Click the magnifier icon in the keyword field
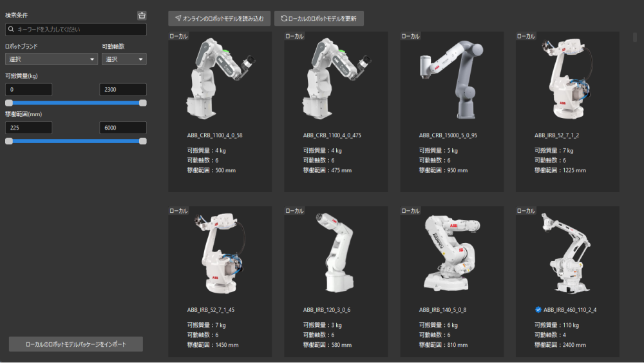The height and width of the screenshot is (363, 644). point(11,29)
